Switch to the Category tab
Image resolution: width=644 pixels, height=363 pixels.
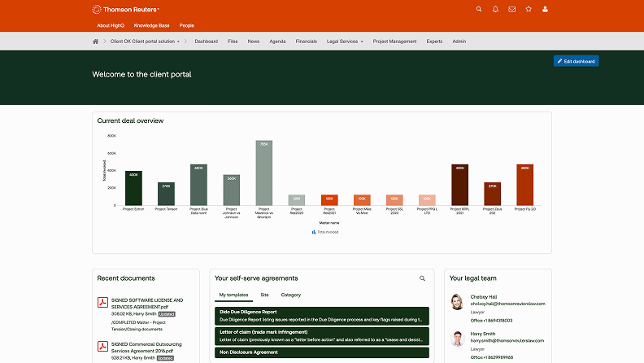291,295
